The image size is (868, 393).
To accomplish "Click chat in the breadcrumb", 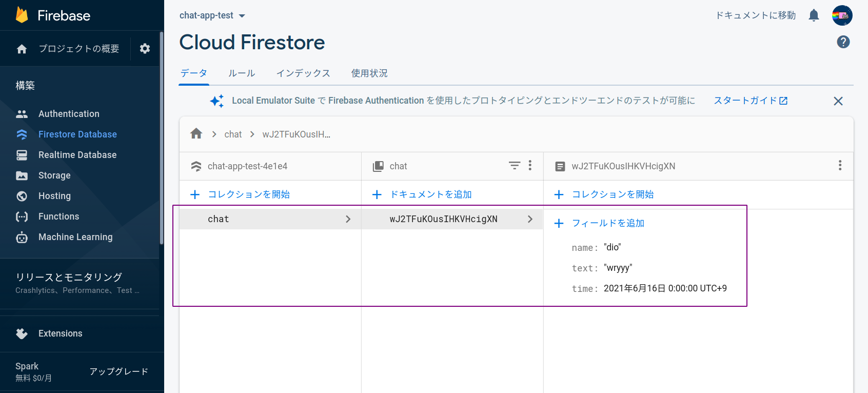I will (x=233, y=134).
